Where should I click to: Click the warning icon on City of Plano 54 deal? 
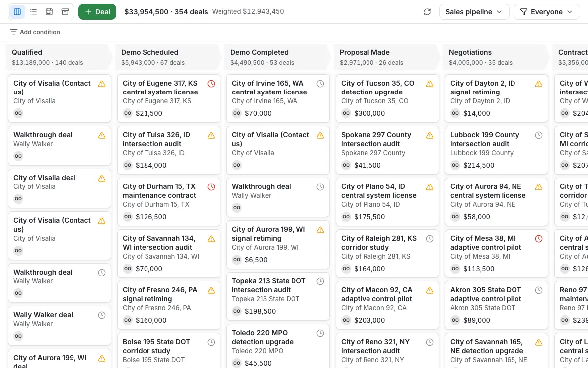(x=430, y=187)
